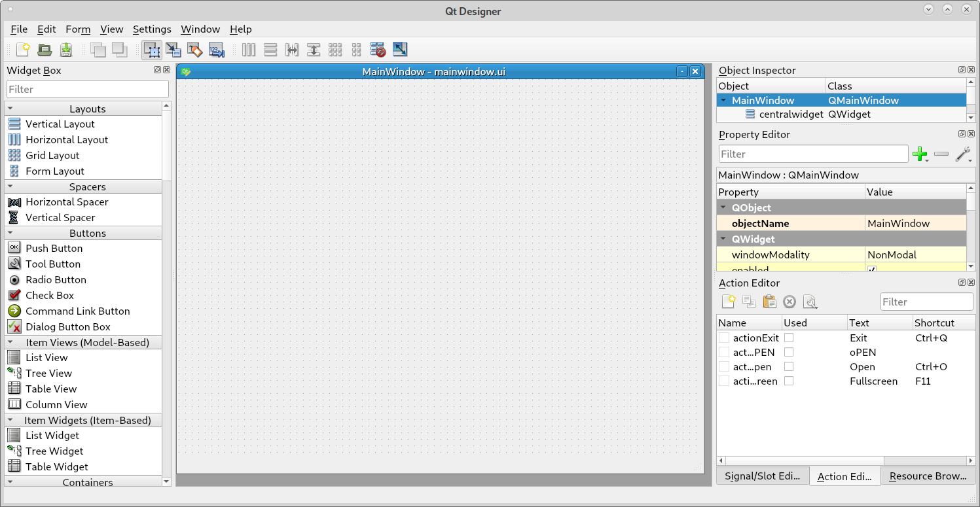
Task: Toggle Used checkbox for oPEN action
Action: [x=789, y=352]
